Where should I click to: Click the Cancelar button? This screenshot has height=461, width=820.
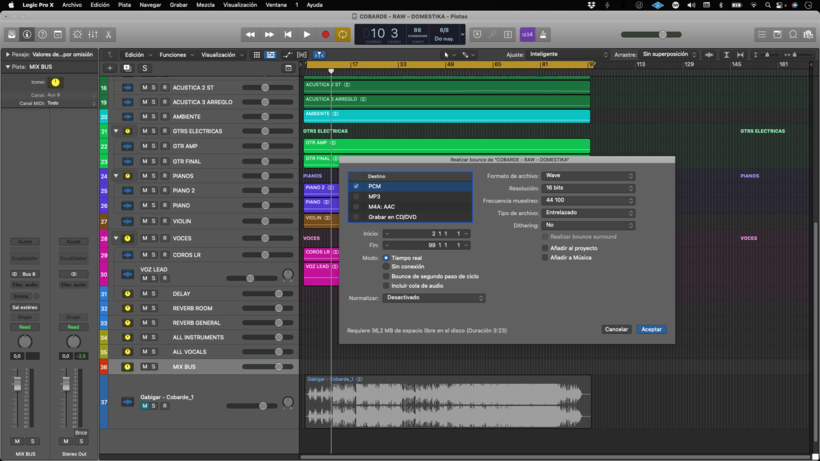point(616,329)
